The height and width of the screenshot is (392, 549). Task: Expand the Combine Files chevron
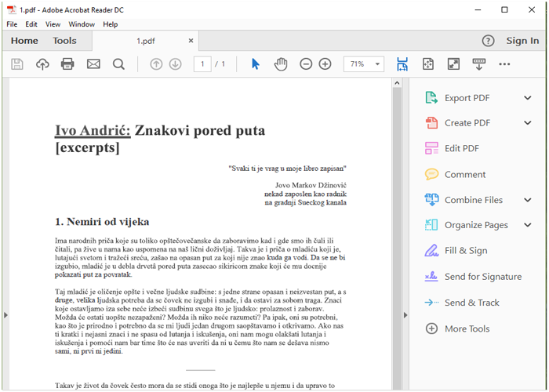528,200
